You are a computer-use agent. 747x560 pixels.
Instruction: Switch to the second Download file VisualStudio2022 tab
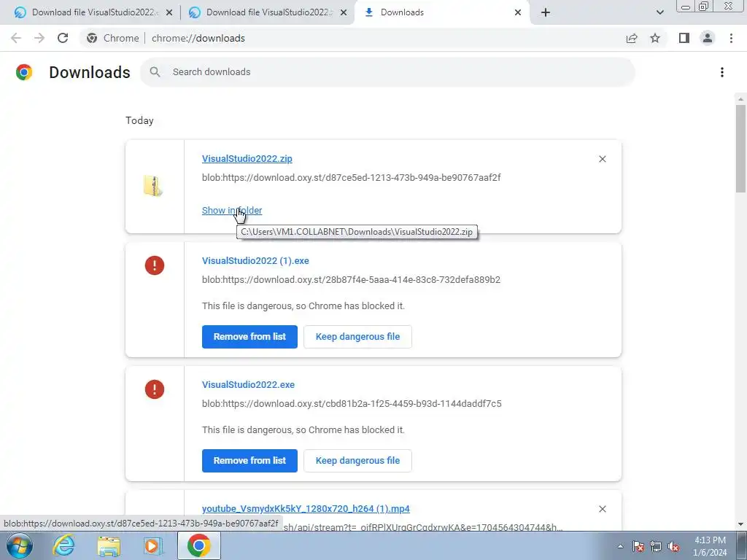coord(267,12)
